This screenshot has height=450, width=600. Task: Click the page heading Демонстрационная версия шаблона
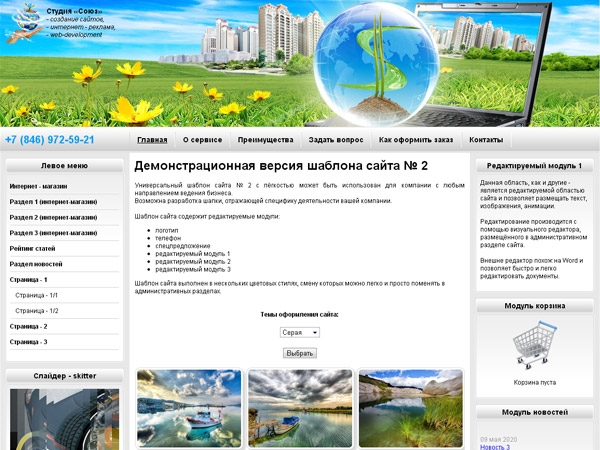(x=281, y=166)
